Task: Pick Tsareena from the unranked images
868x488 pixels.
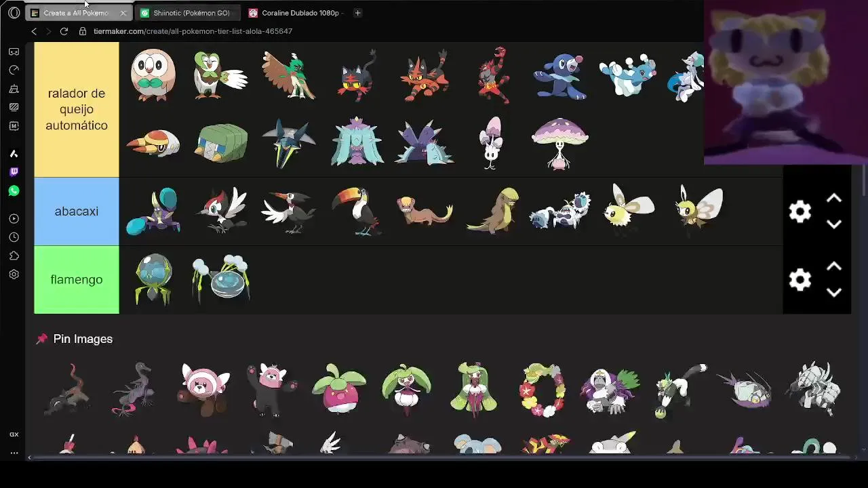Action: pyautogui.click(x=475, y=389)
